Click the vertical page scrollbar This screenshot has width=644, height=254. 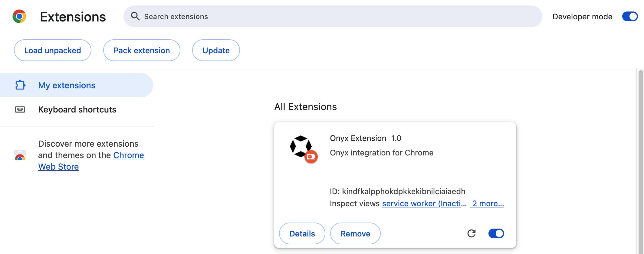click(641, 162)
